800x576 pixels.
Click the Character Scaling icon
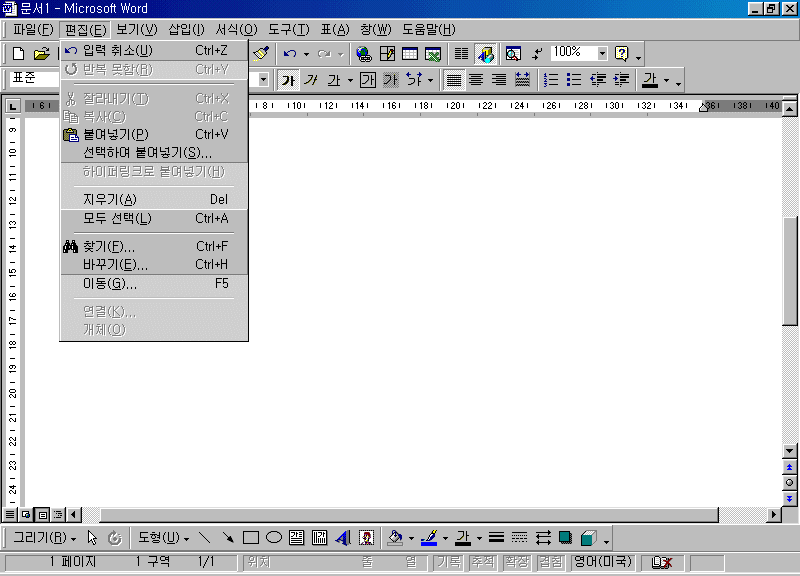(414, 80)
